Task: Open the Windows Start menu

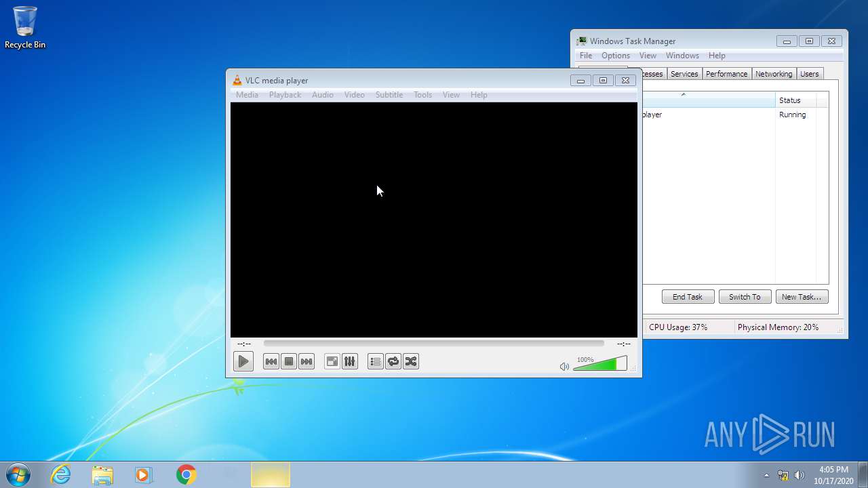Action: point(18,474)
